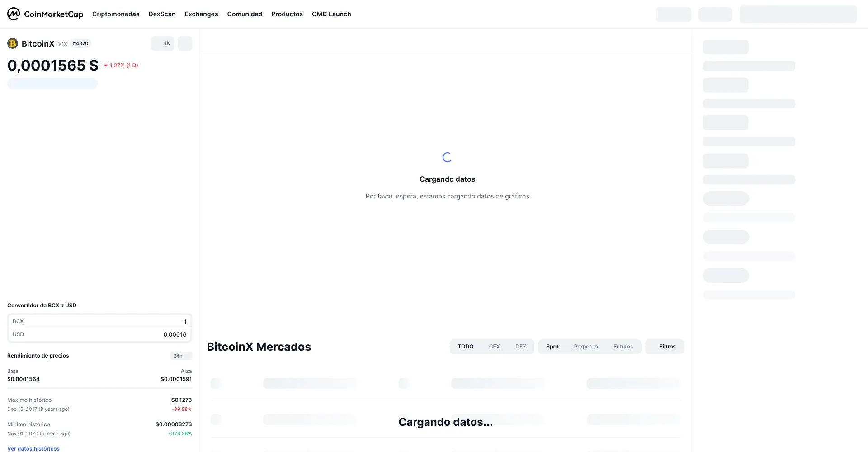Open the Ver datos históricos link

33,449
